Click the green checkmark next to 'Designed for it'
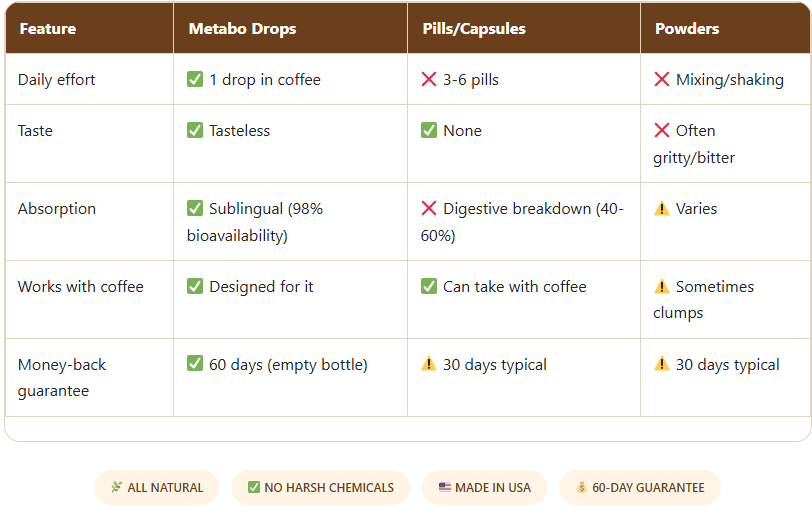This screenshot has height=514, width=812. click(x=195, y=286)
